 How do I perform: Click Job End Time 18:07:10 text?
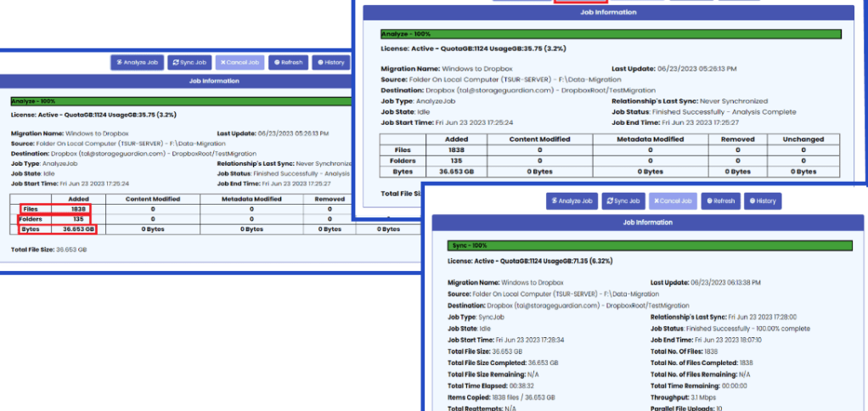coord(707,341)
